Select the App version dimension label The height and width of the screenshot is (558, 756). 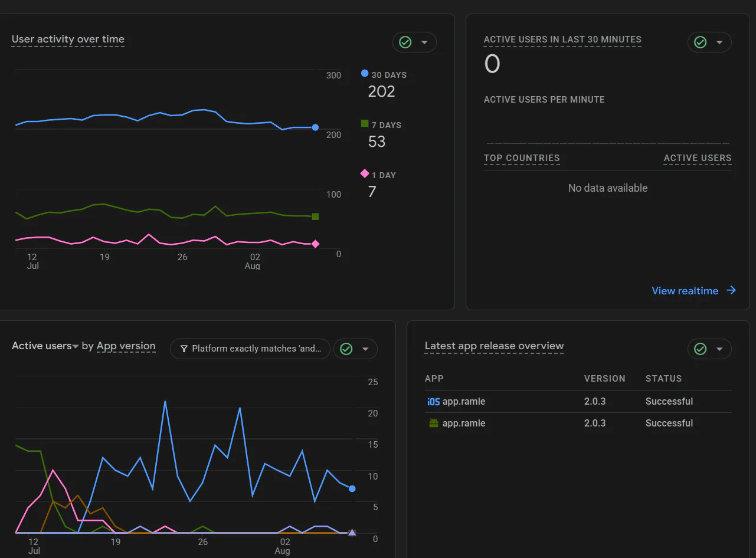point(126,346)
